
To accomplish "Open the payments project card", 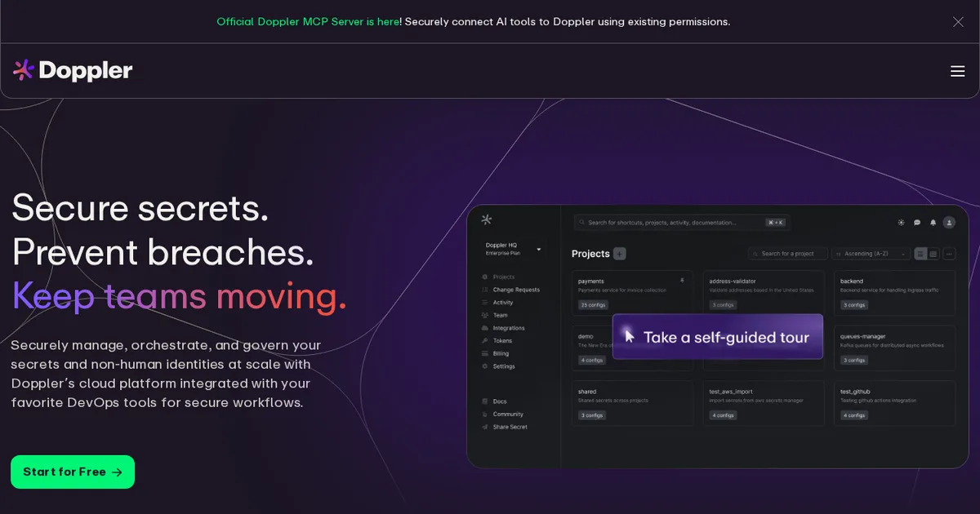I will tap(633, 293).
